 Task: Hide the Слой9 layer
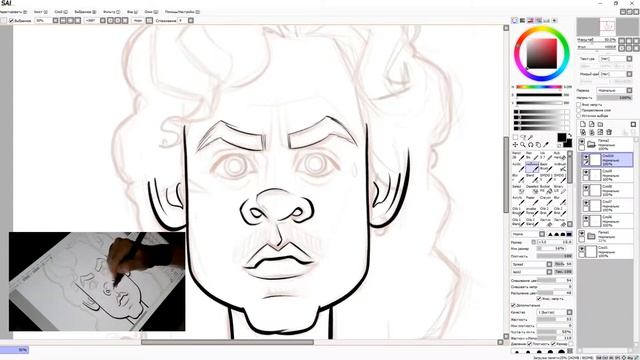pos(586,172)
